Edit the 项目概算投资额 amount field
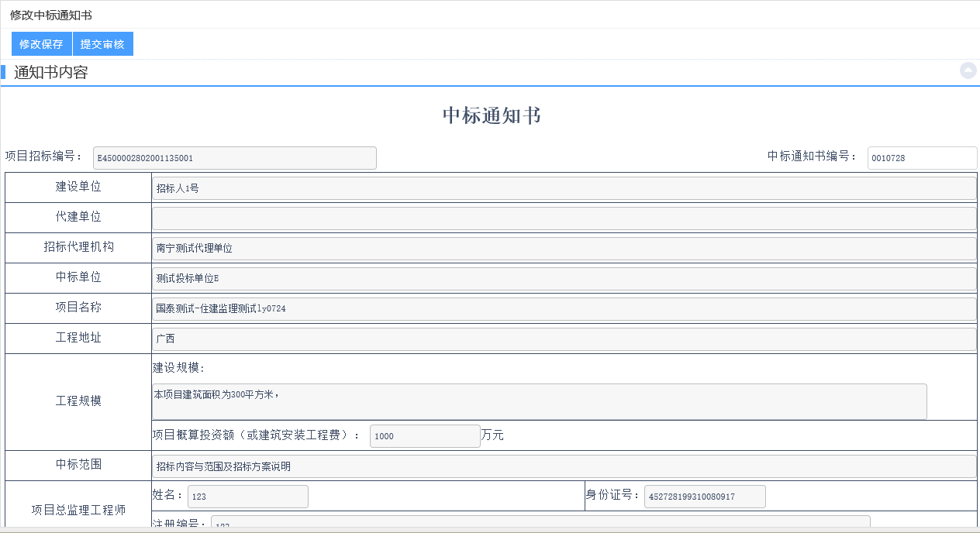 click(x=425, y=436)
